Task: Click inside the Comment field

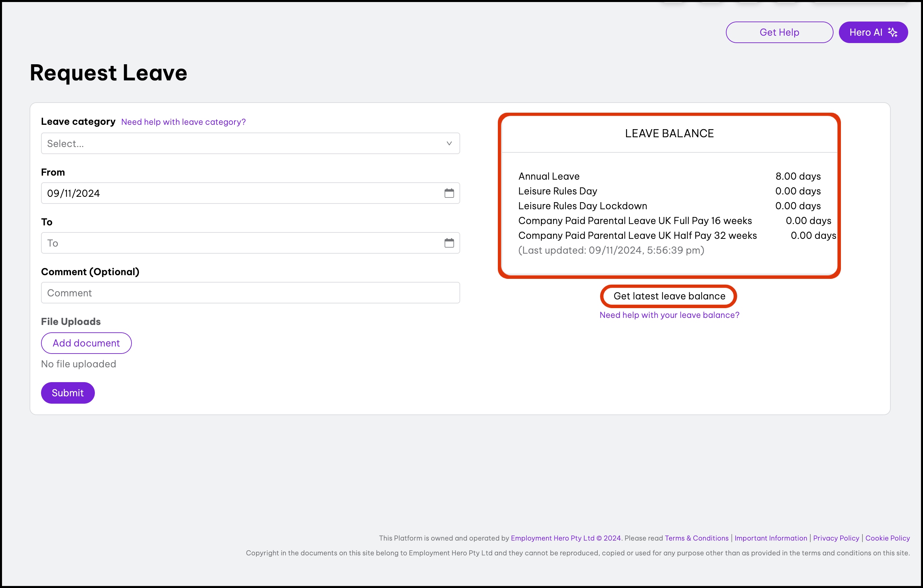Action: [x=250, y=292]
